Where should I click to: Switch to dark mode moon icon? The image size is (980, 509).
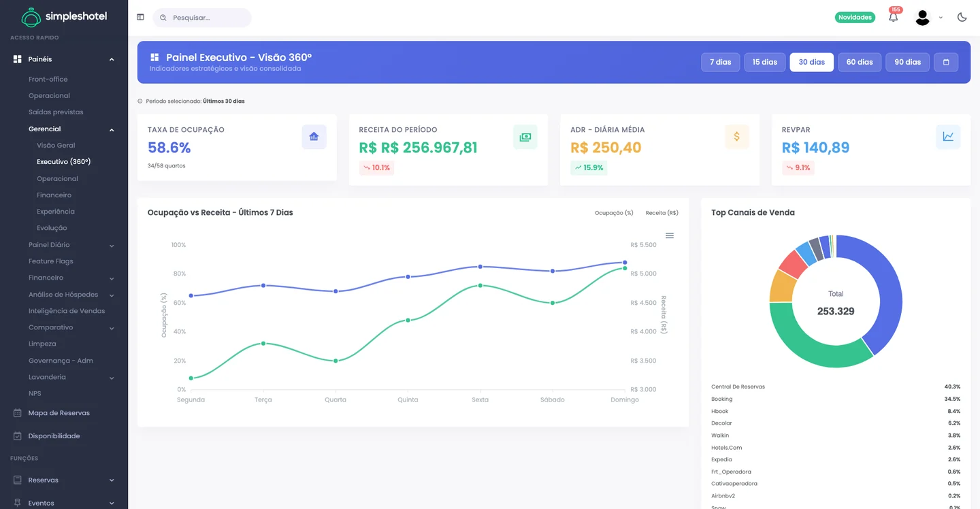point(962,17)
